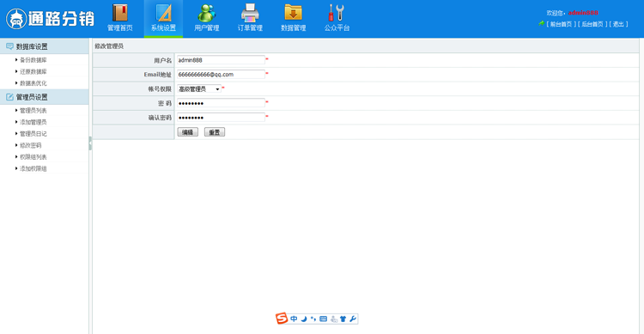Screen dimensions: 644x334
Task: Go to 后台首页 link
Action: coord(592,24)
